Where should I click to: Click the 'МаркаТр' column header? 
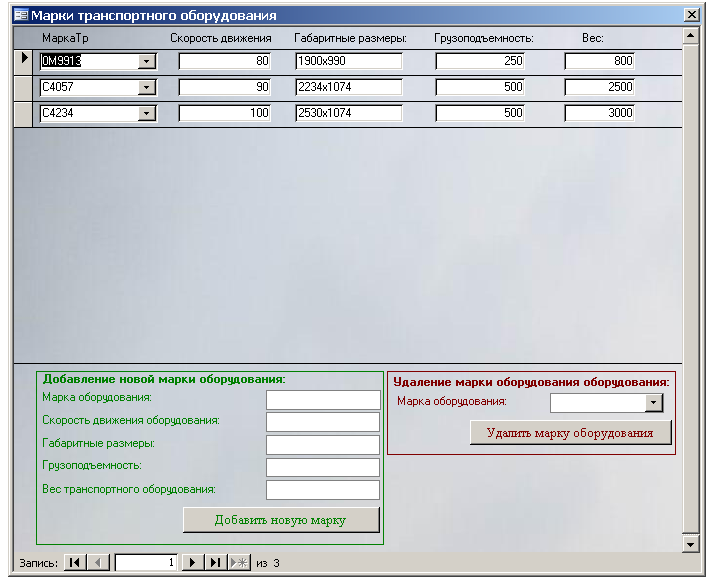(65, 38)
